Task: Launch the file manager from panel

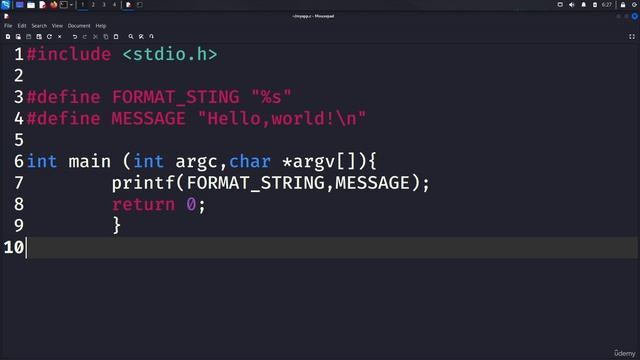Action: coord(31,5)
